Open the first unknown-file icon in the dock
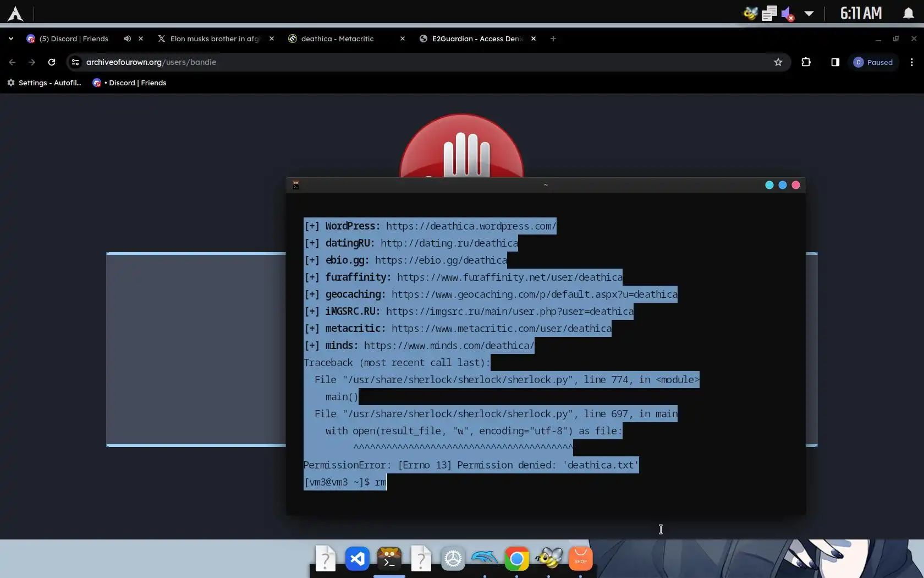This screenshot has height=578, width=924. click(326, 559)
